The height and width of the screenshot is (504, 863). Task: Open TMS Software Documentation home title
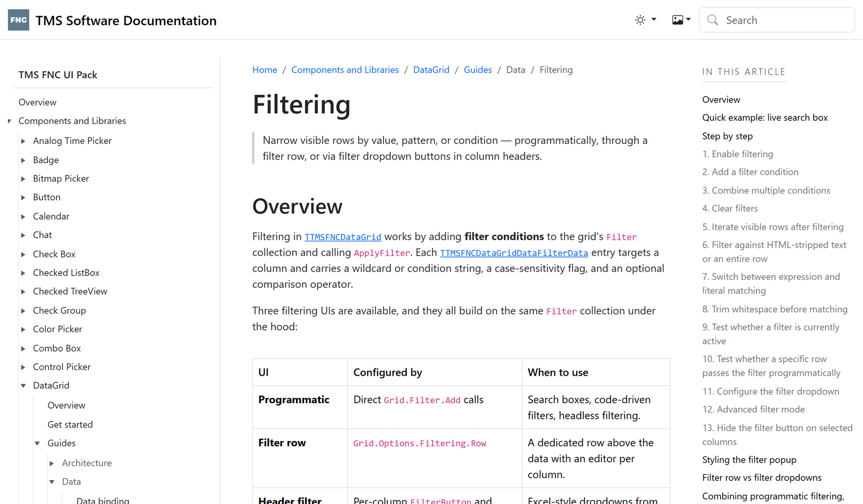[126, 20]
